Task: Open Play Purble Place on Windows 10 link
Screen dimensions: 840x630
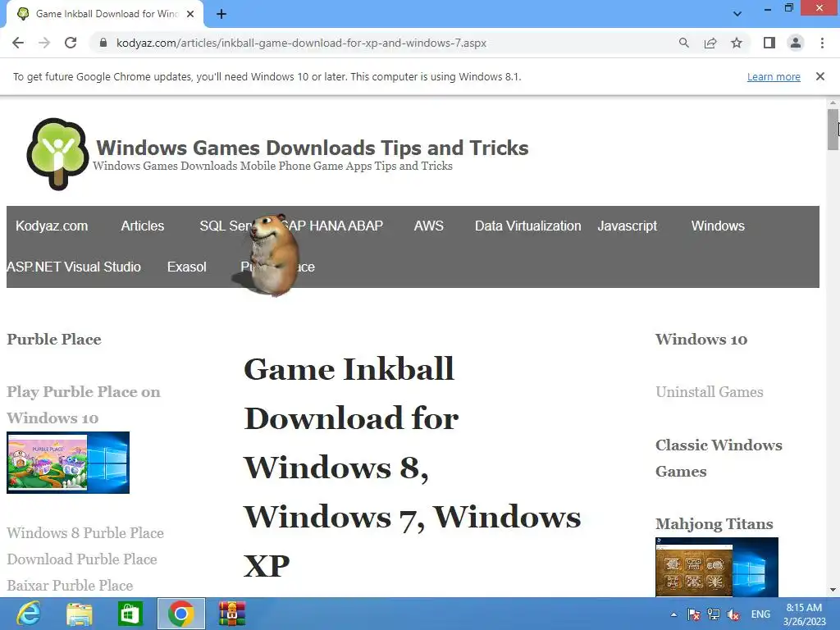Action: point(83,404)
